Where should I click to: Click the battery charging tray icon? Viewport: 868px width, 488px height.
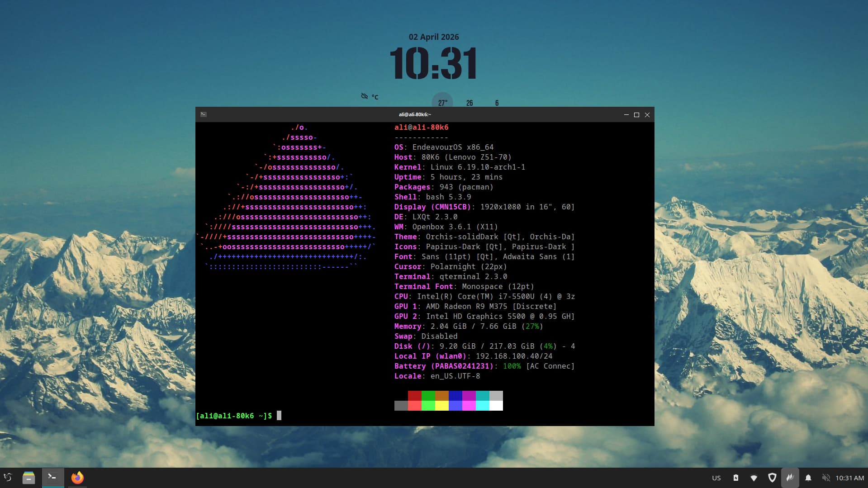[x=736, y=478]
